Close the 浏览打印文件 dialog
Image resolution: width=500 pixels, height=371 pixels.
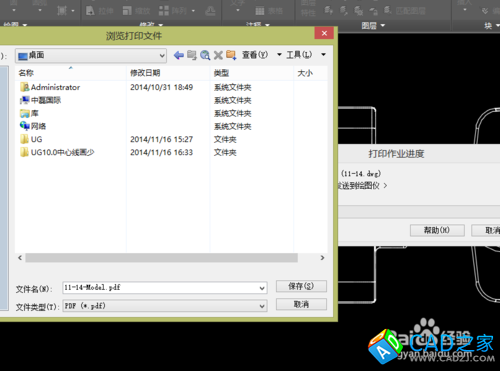pyautogui.click(x=324, y=33)
